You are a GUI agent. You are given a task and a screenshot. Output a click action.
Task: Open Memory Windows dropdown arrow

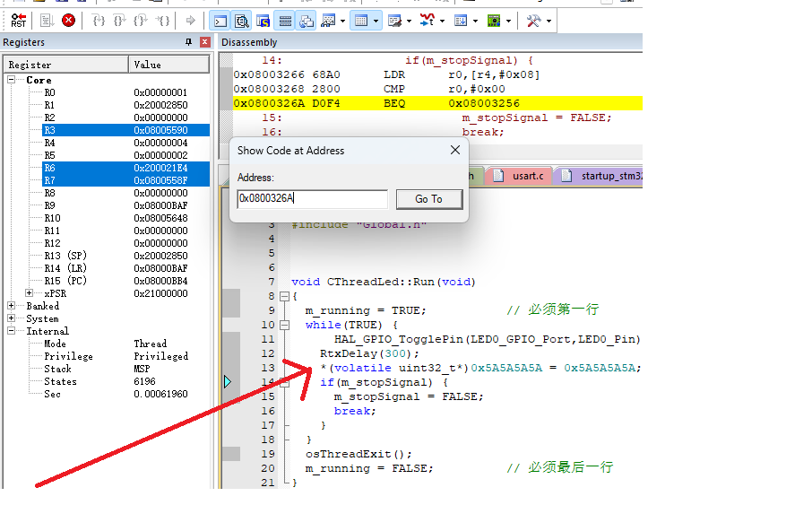376,22
